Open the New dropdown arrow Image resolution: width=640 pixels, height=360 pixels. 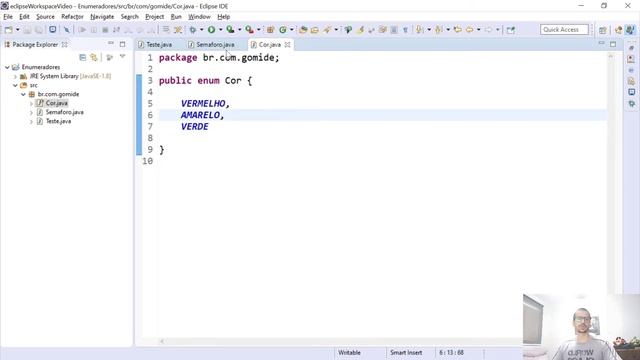point(17,30)
